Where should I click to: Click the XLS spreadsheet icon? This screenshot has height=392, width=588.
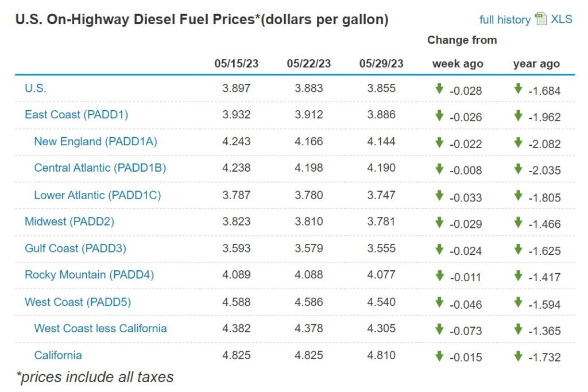pos(541,19)
